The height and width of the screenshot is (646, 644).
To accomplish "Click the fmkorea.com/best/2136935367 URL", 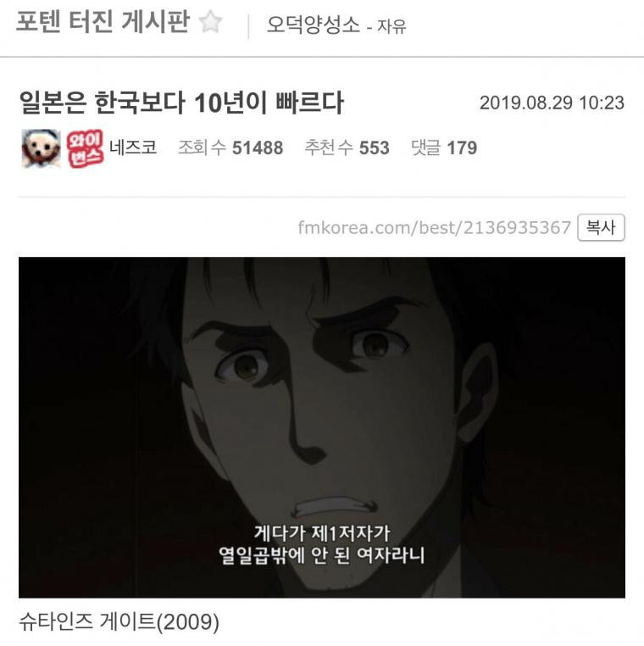I will click(x=435, y=227).
